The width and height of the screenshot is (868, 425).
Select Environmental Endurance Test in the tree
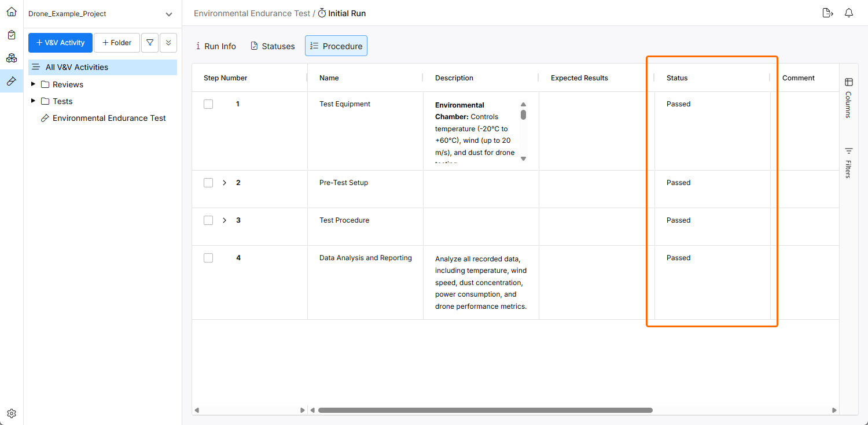[x=109, y=118]
